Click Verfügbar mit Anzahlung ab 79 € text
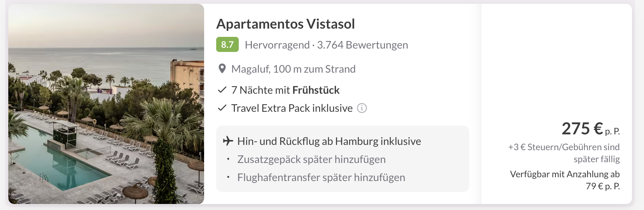644x210 pixels. tap(565, 180)
